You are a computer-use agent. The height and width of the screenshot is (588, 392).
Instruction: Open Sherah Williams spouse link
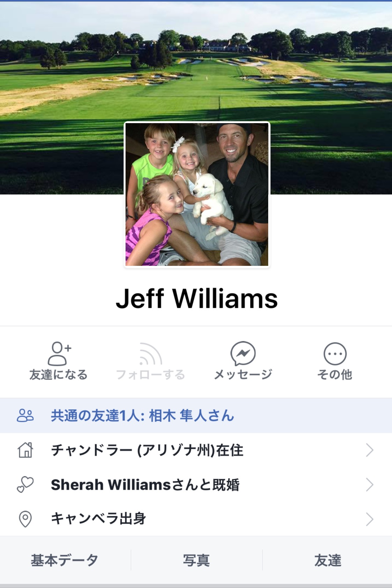pyautogui.click(x=111, y=484)
